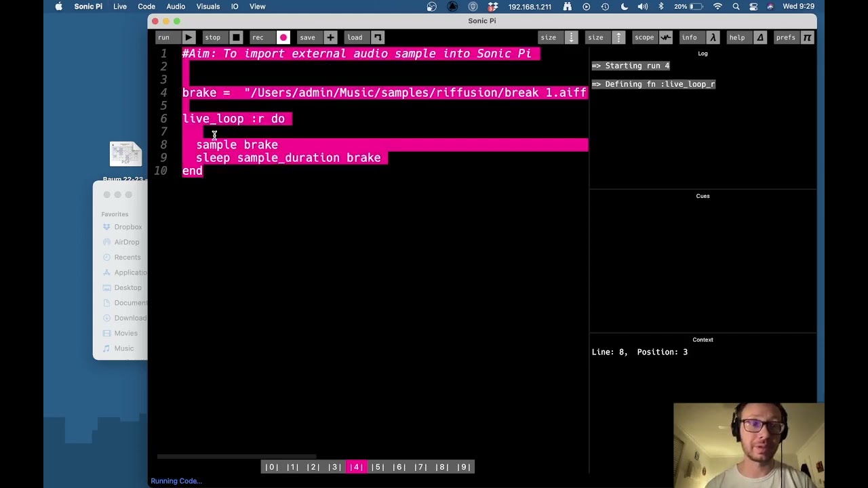
Task: Toggle the scope waveform icon
Action: (x=666, y=37)
